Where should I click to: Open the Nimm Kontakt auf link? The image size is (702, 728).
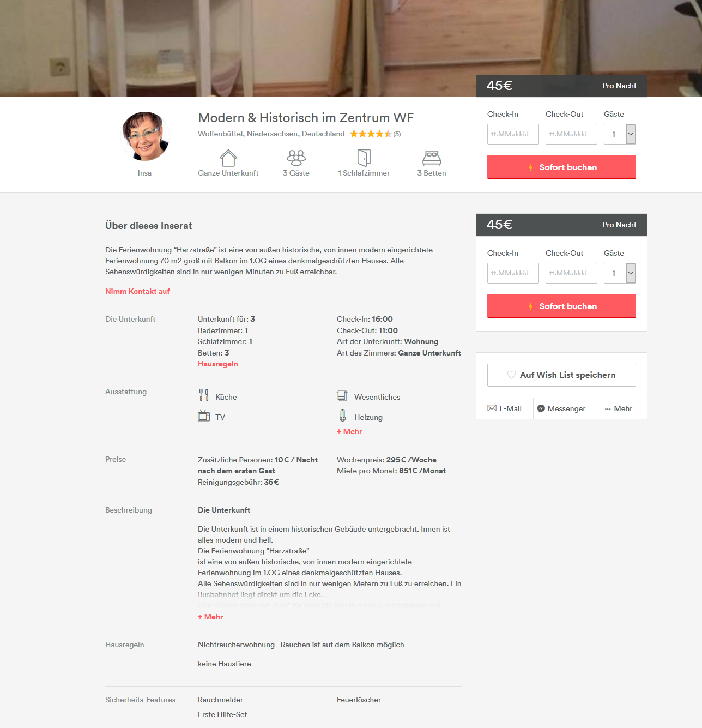(137, 291)
